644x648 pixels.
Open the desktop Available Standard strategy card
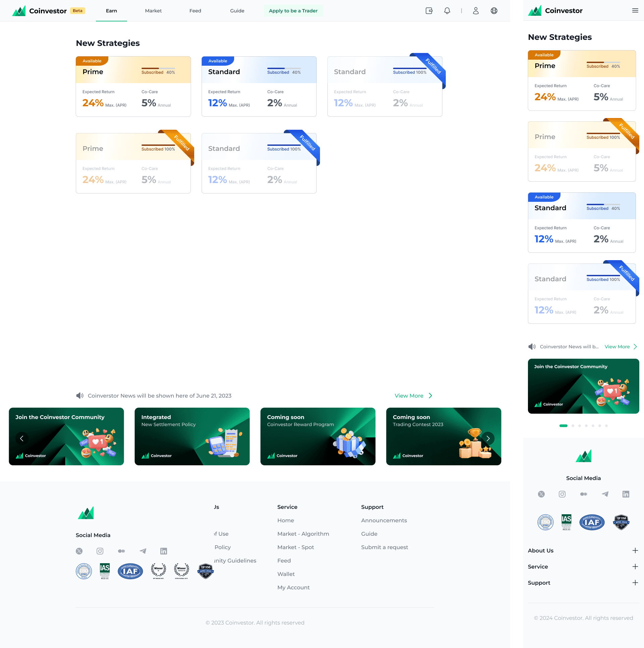[x=259, y=86]
